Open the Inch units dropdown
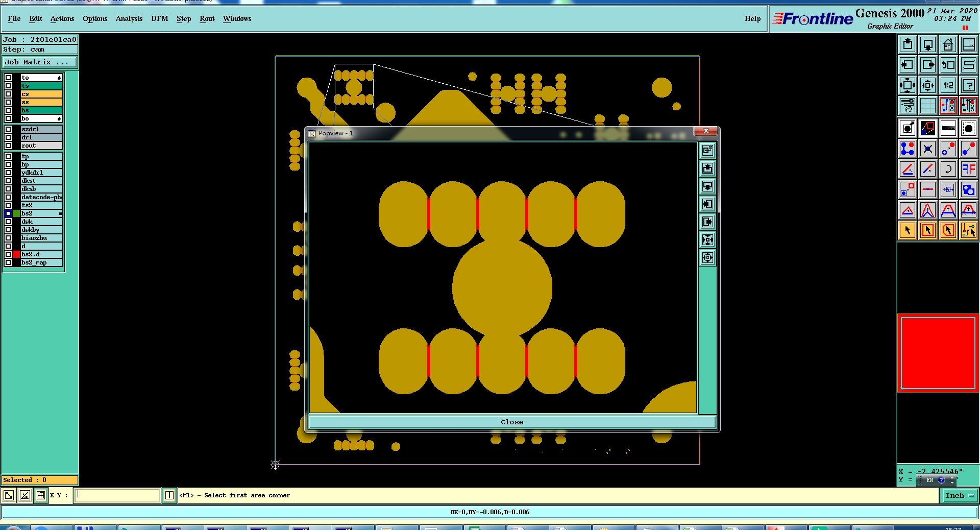This screenshot has width=980, height=530. click(x=960, y=495)
